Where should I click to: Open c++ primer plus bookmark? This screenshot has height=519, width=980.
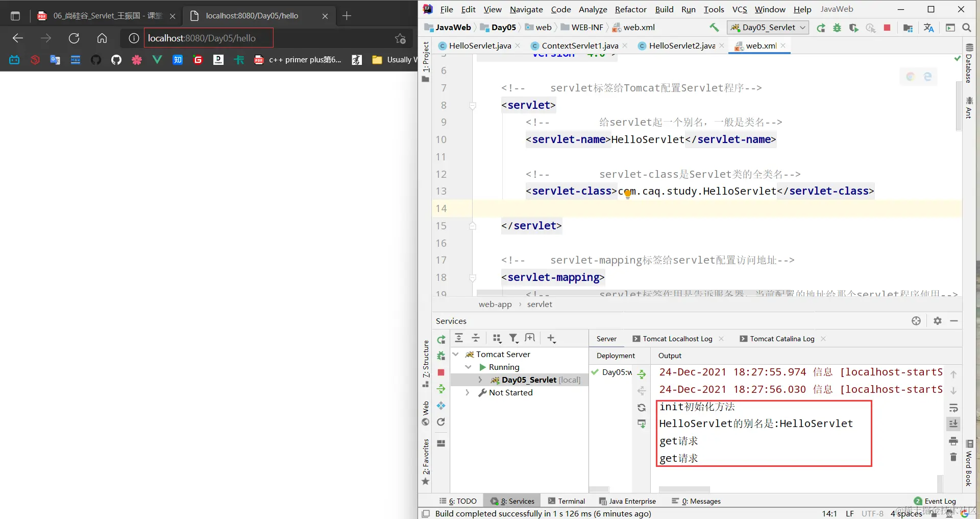click(x=298, y=60)
